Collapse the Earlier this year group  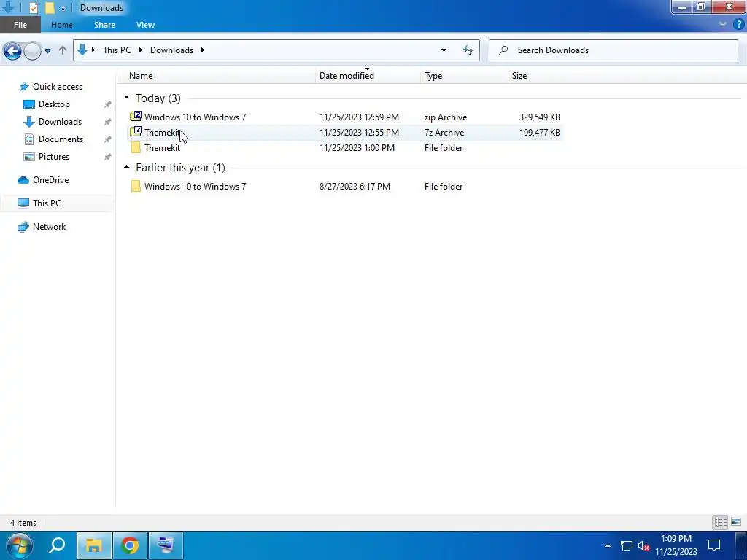tap(127, 167)
